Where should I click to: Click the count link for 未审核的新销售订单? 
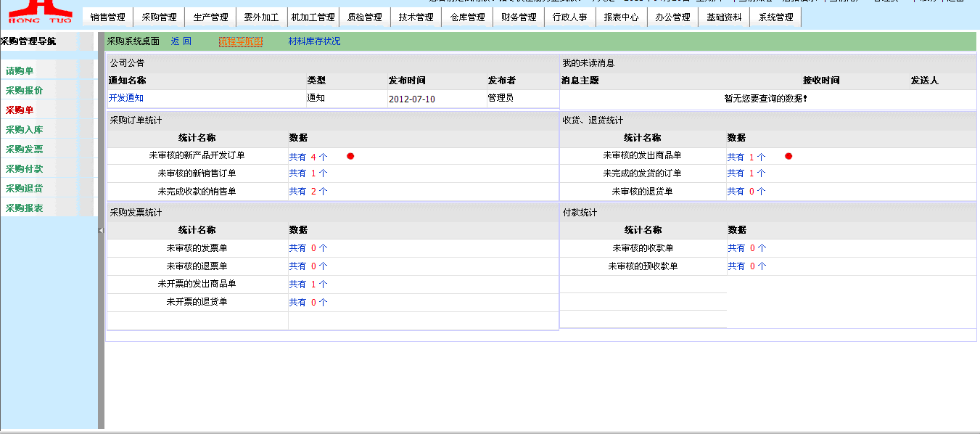308,173
